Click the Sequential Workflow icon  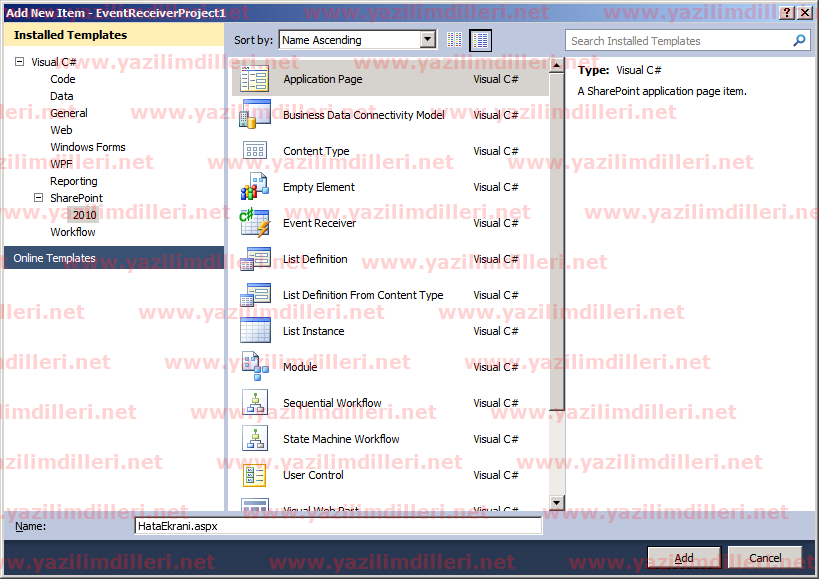[255, 403]
